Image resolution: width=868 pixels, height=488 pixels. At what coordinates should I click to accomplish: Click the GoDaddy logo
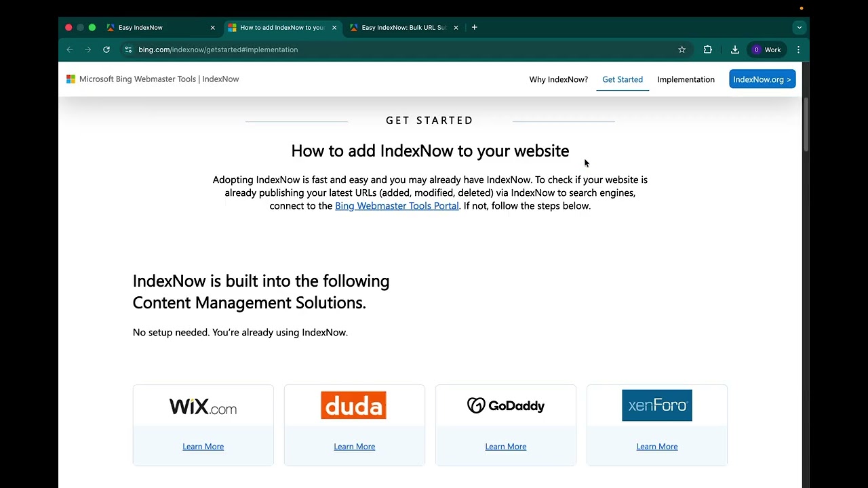pyautogui.click(x=505, y=405)
